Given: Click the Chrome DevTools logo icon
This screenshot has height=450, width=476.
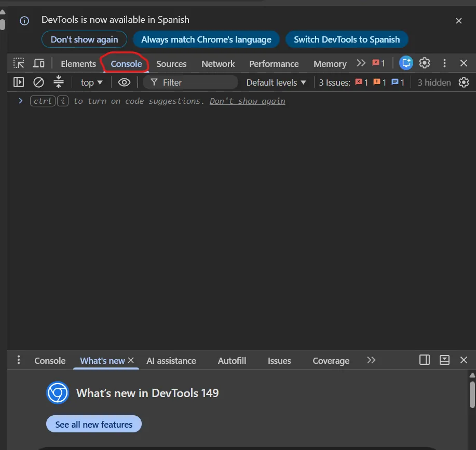Looking at the screenshot, I should click(x=58, y=393).
